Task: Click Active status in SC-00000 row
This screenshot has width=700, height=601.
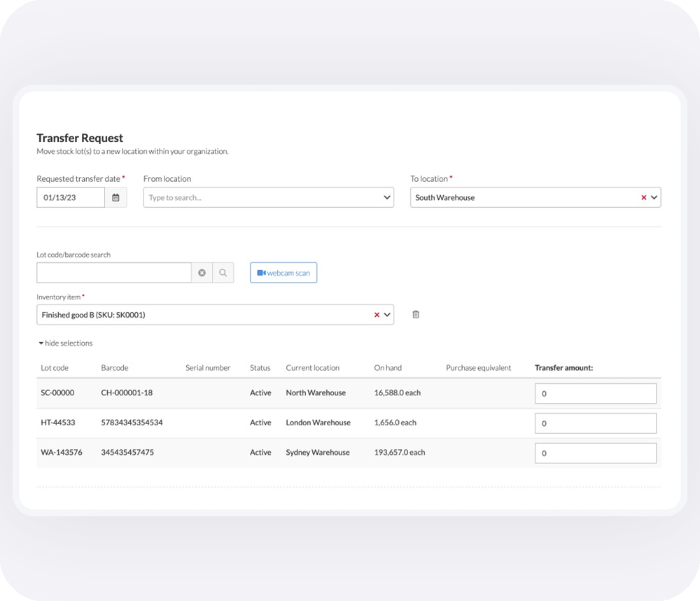Action: point(260,393)
